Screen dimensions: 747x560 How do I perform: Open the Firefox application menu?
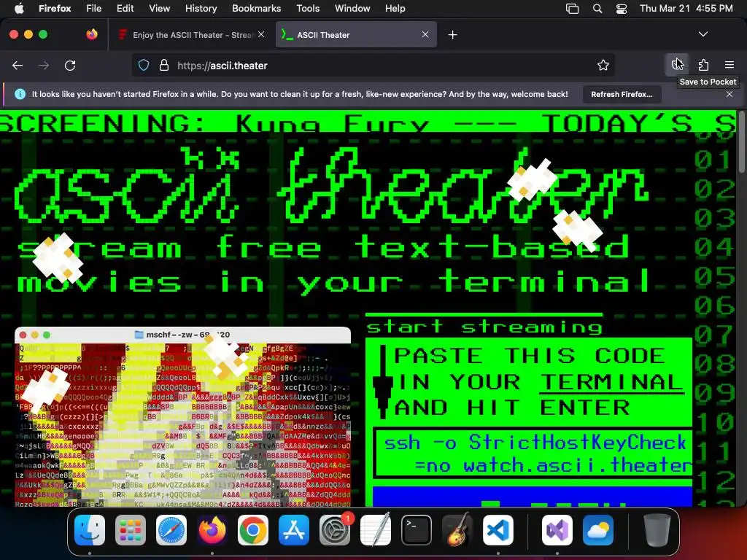(729, 65)
